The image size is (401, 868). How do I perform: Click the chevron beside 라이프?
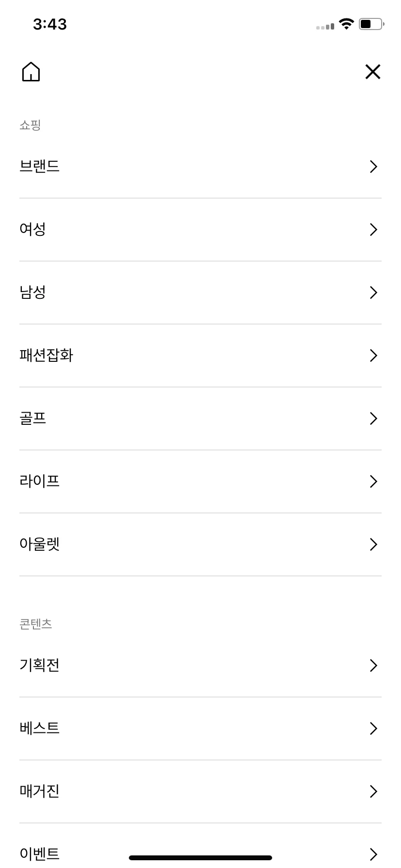373,481
